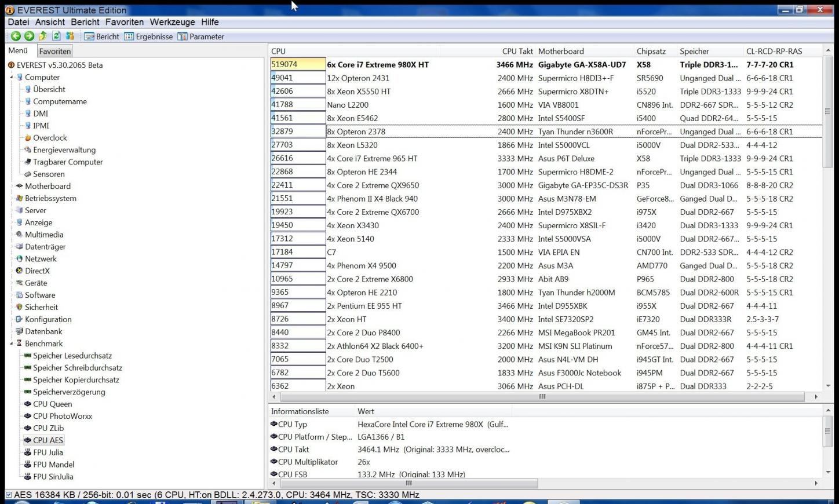Sort results by the Motherboard column
This screenshot has width=839, height=504.
click(x=585, y=52)
